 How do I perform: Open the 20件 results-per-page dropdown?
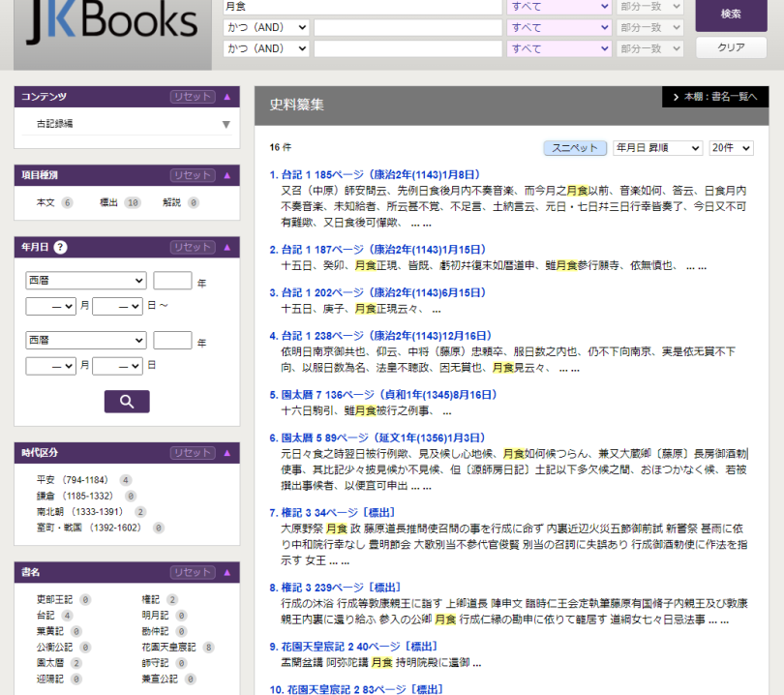pos(731,148)
